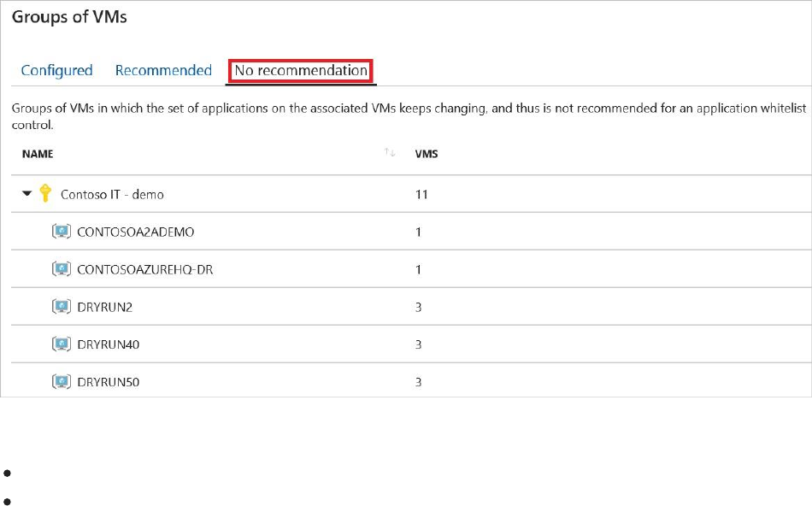Click the VM group icon beside DRYRUN40
The height and width of the screenshot is (506, 812).
click(61, 344)
